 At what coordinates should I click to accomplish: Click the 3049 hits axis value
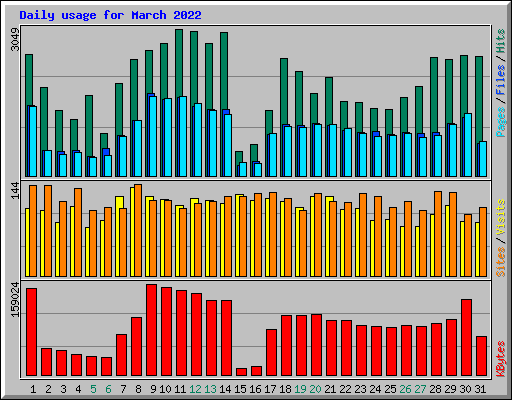pos(15,39)
